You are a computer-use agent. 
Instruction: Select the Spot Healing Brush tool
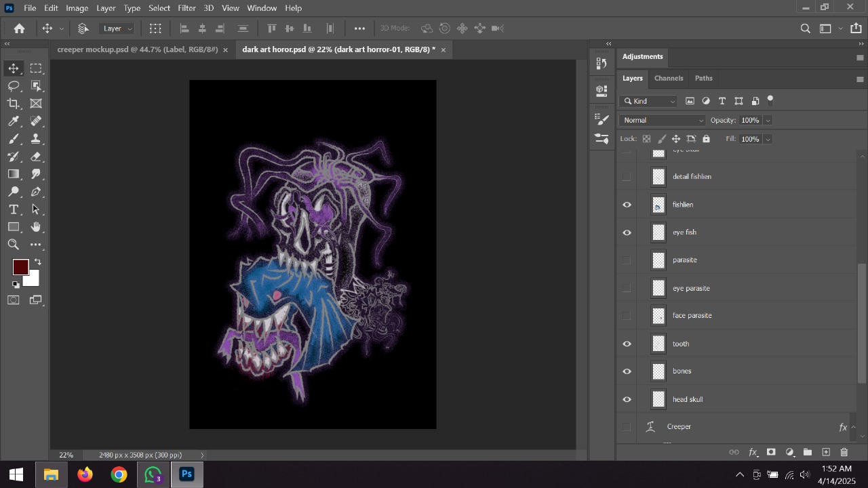(36, 121)
